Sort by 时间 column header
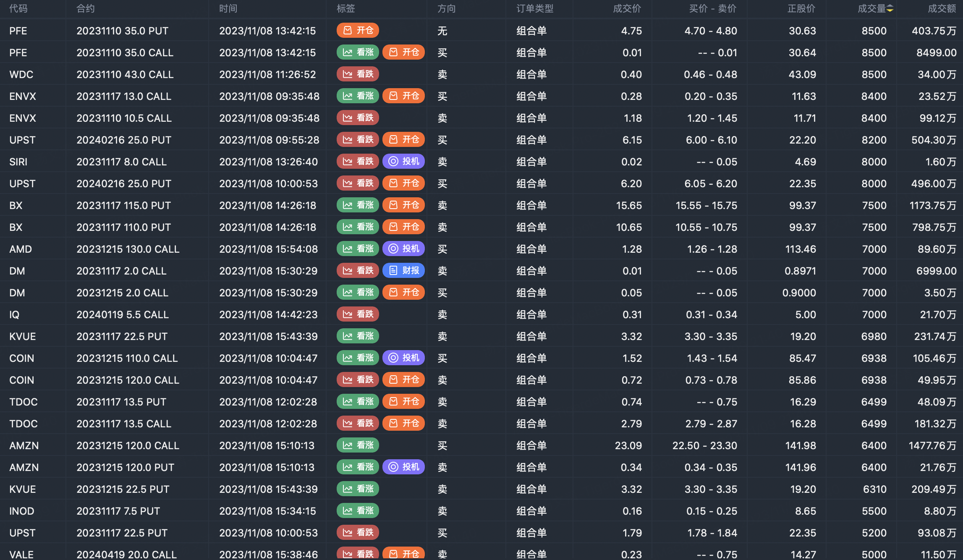 click(228, 9)
